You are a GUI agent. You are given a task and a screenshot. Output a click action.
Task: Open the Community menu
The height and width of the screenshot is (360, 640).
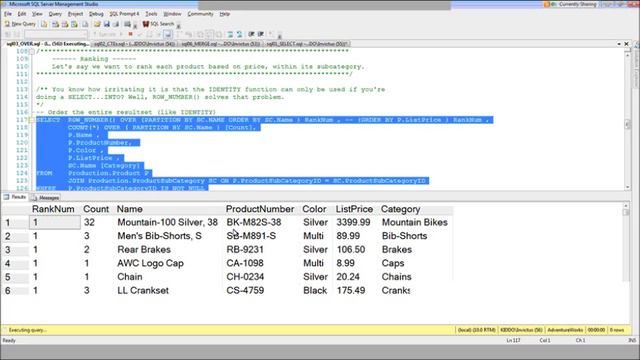pyautogui.click(x=200, y=14)
